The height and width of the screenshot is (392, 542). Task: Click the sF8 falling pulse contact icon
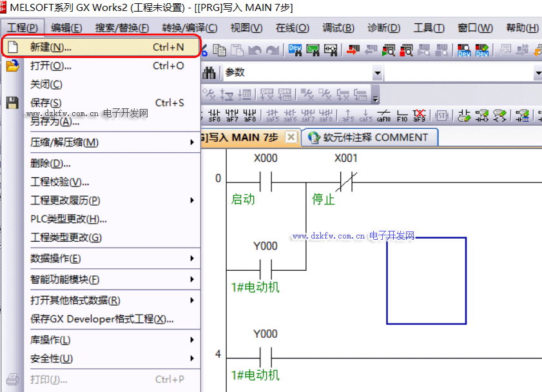click(x=215, y=115)
